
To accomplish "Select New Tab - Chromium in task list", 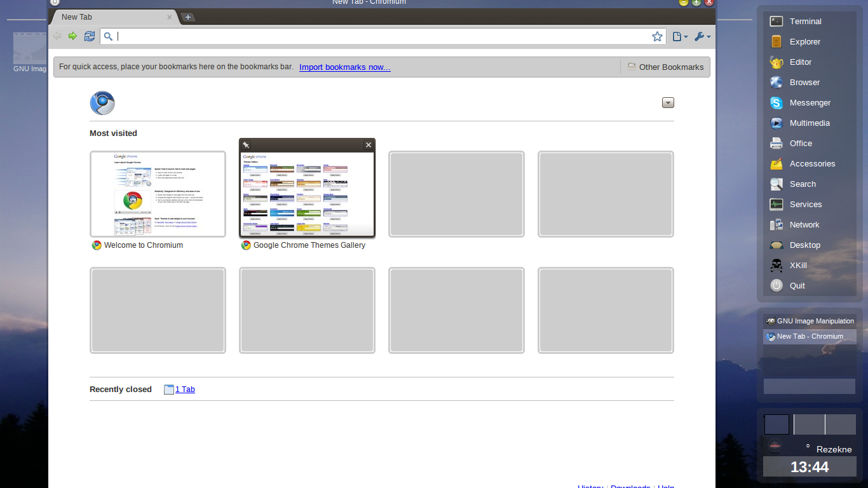I will click(x=810, y=337).
